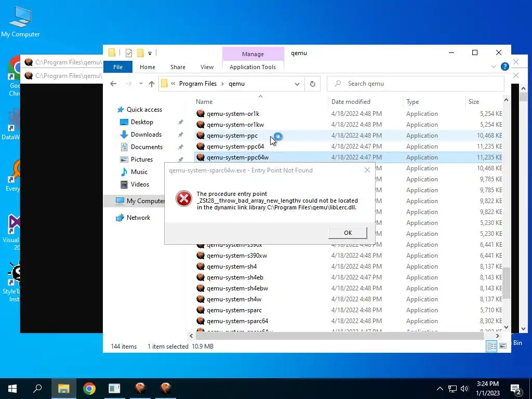Open the Application Tools tab
Screen dimensions: 532x399
pyautogui.click(x=252, y=67)
